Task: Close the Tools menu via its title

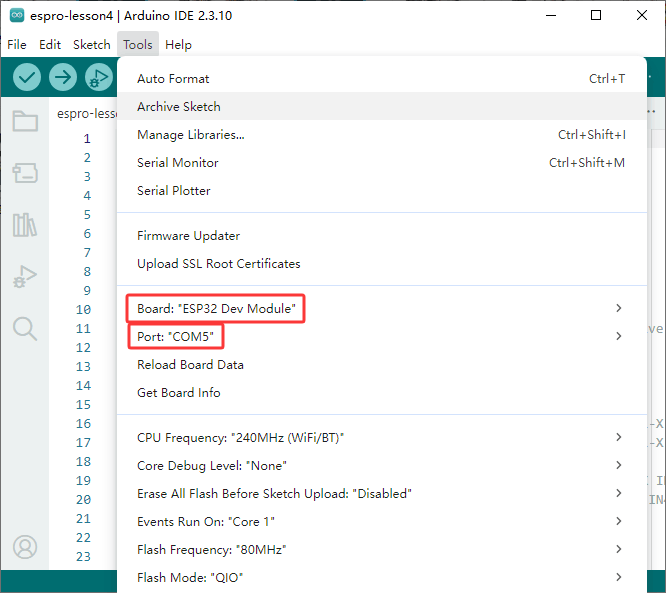Action: click(138, 45)
